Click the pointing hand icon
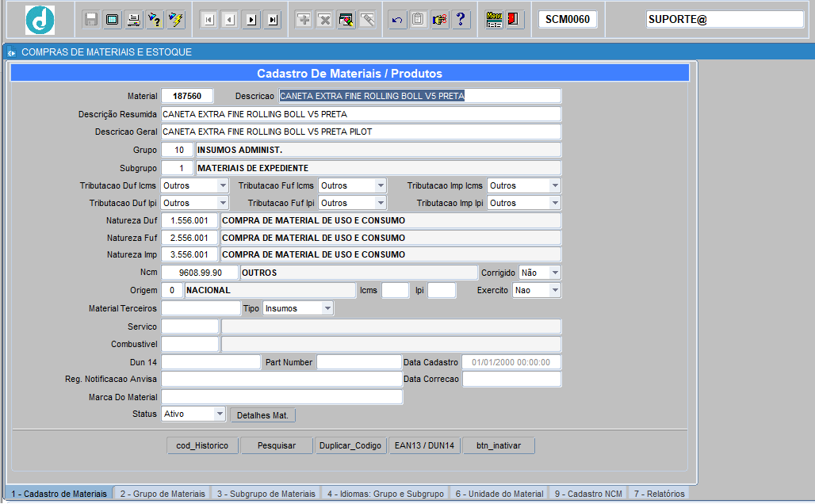This screenshot has height=504, width=815. click(x=440, y=20)
